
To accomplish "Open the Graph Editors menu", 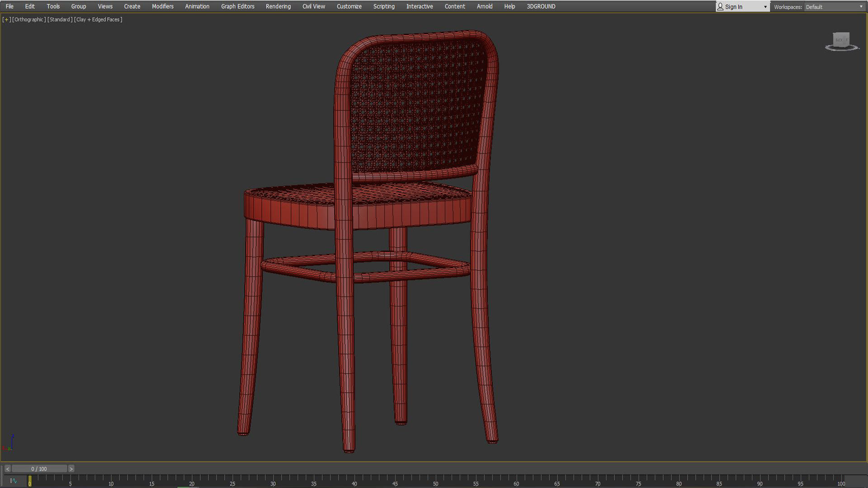I will point(238,6).
